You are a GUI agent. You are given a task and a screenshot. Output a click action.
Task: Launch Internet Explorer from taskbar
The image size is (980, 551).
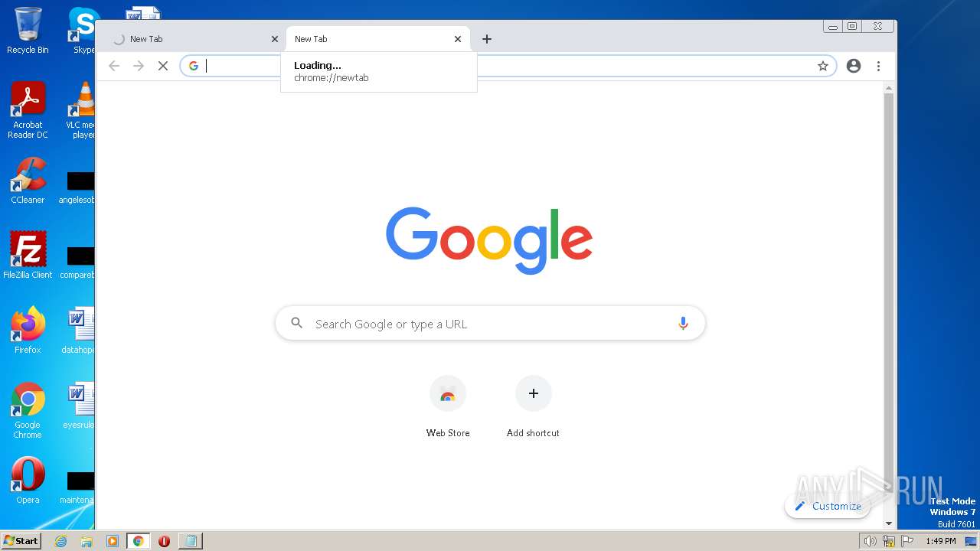61,541
